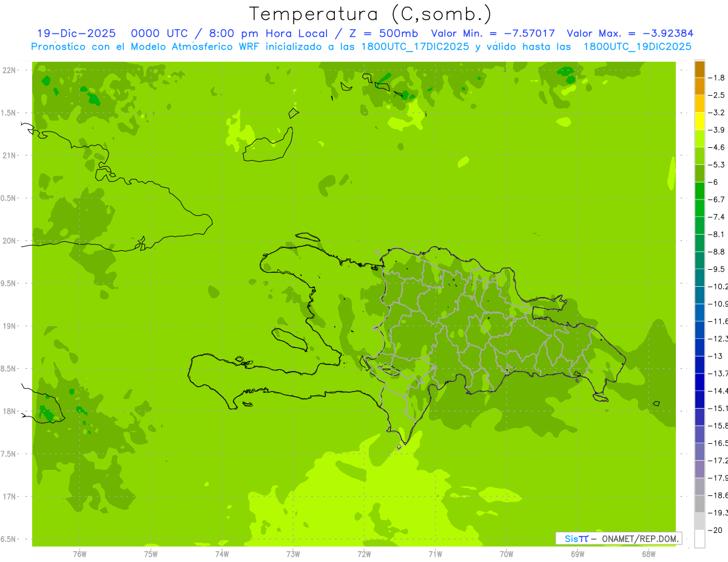728x562 pixels.
Task: Select the "1800UTC_19DIC2025" validity timestamp
Action: pos(637,47)
